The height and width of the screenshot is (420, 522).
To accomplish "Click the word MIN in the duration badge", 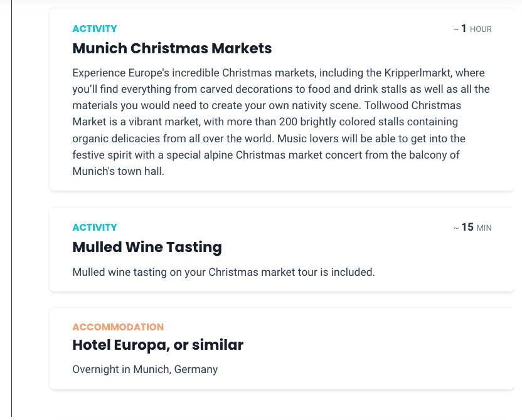I will pyautogui.click(x=484, y=228).
